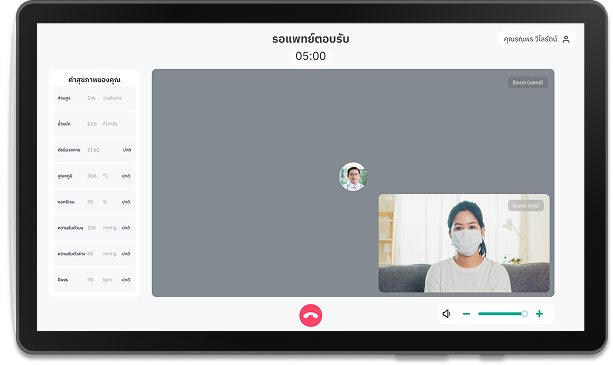The width and height of the screenshot is (613, 365).
Task: Decrease volume with the minus button
Action: point(466,313)
